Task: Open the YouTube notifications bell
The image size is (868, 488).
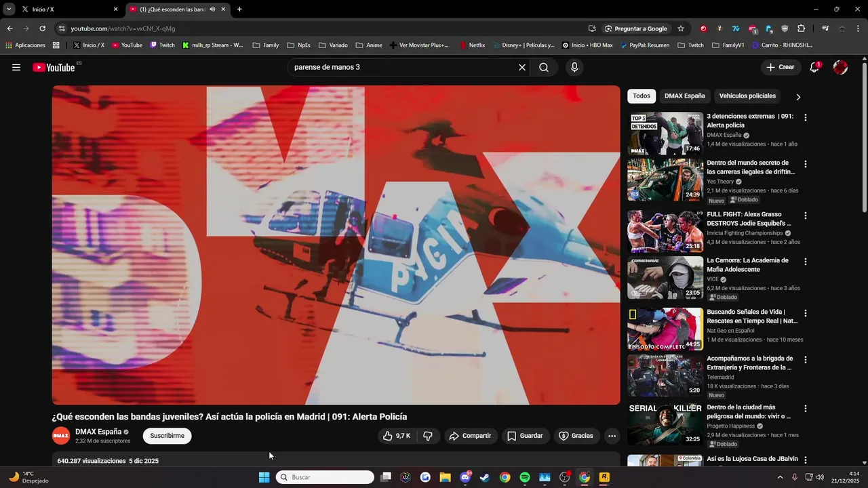Action: [x=814, y=67]
